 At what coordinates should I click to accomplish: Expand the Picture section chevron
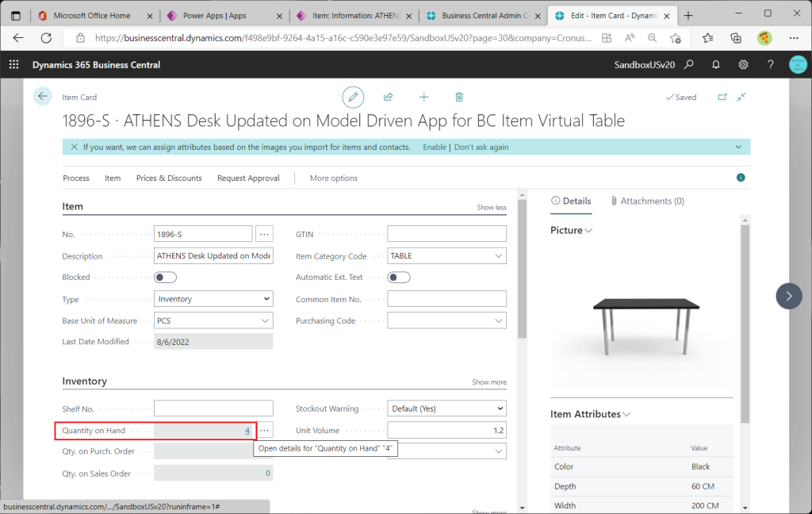[588, 231]
